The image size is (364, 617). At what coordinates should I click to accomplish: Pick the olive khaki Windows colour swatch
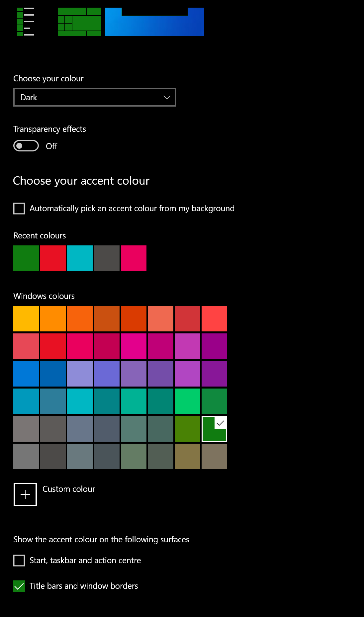(x=188, y=457)
